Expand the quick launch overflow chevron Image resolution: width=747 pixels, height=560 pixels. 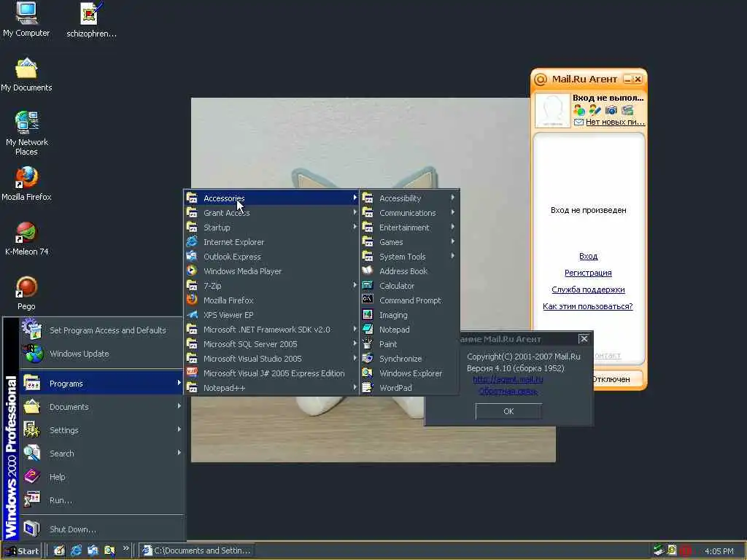pos(125,548)
